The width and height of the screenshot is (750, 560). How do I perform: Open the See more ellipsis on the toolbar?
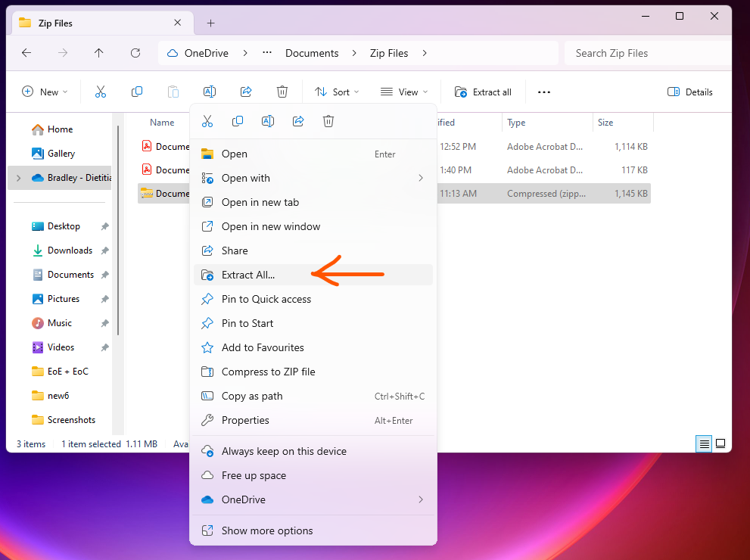coord(543,92)
